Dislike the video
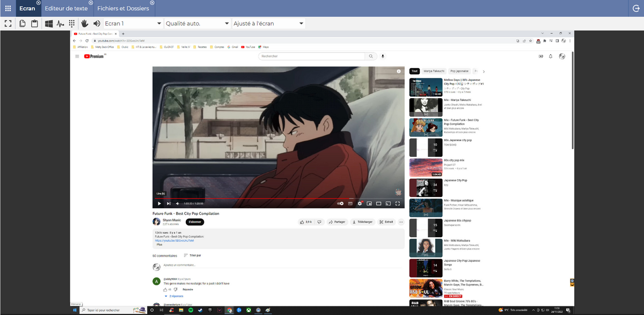The image size is (644, 315). point(319,222)
